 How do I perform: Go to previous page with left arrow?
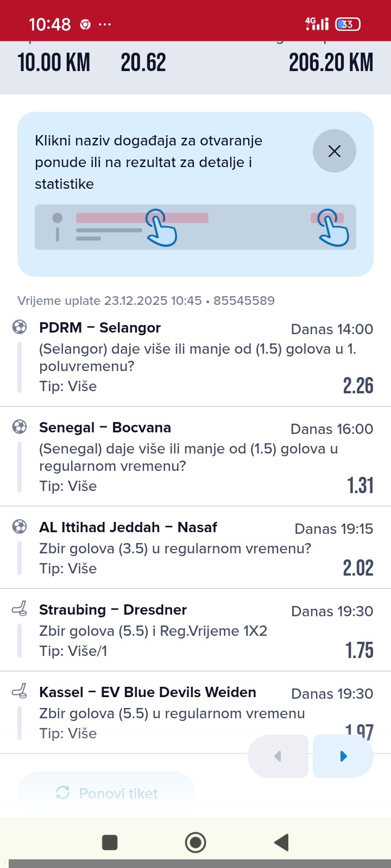coord(278,756)
